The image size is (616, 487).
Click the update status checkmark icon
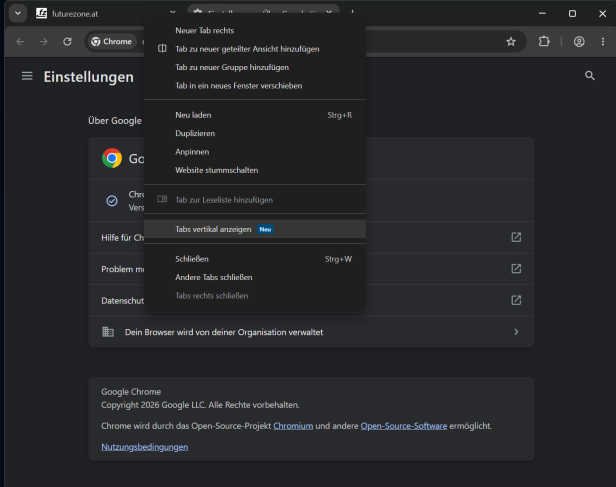click(x=112, y=201)
